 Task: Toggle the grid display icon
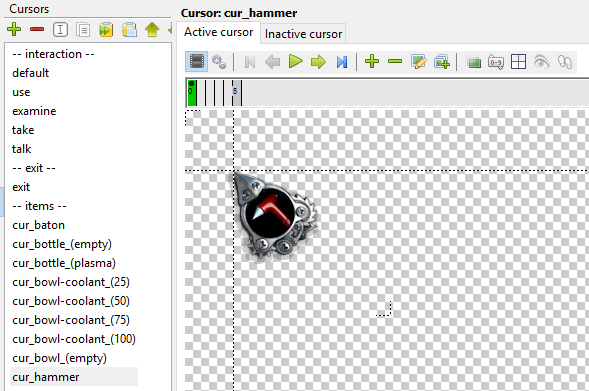click(x=518, y=62)
